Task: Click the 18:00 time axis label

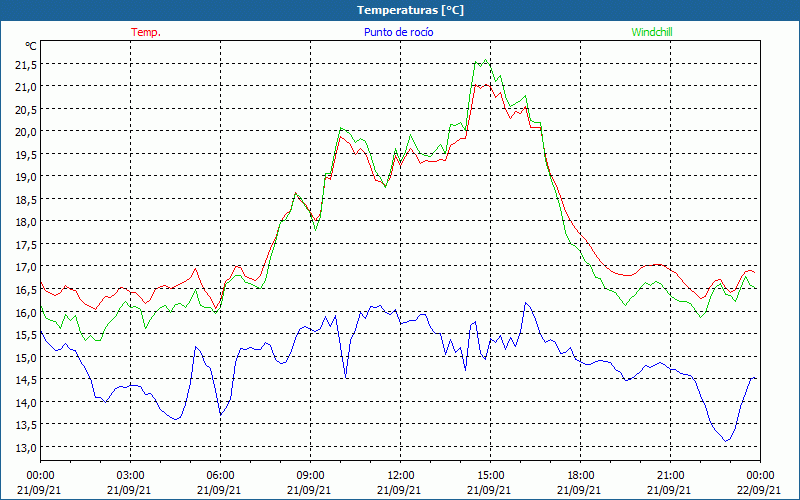Action: coord(580,476)
